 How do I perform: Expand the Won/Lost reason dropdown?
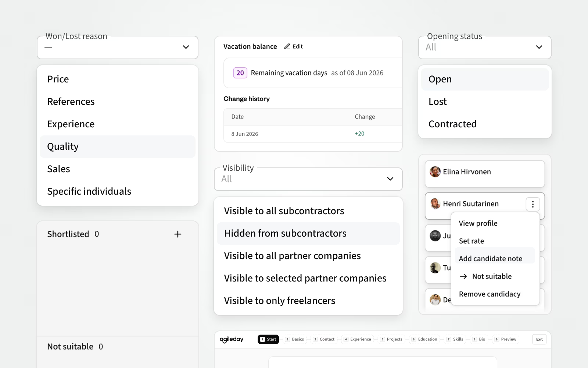point(118,47)
